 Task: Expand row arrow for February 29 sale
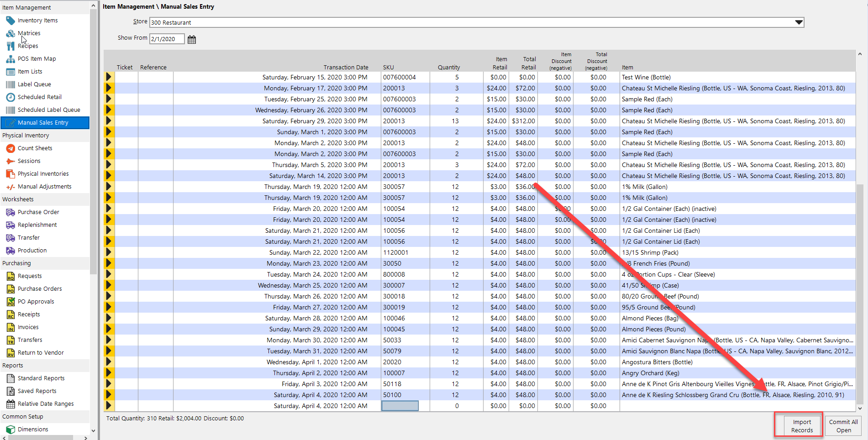click(x=109, y=121)
